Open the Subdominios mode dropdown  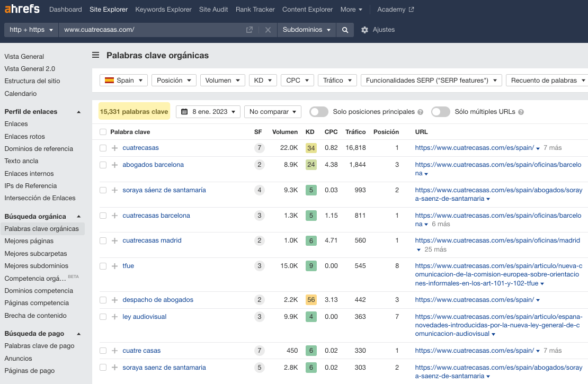click(x=306, y=30)
